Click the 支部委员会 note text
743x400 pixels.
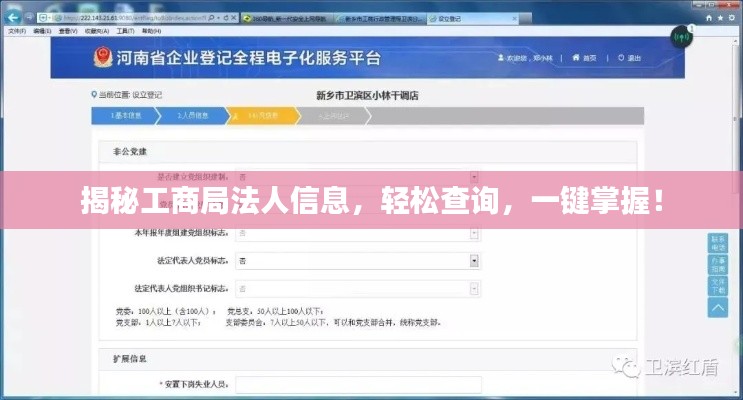coord(333,323)
